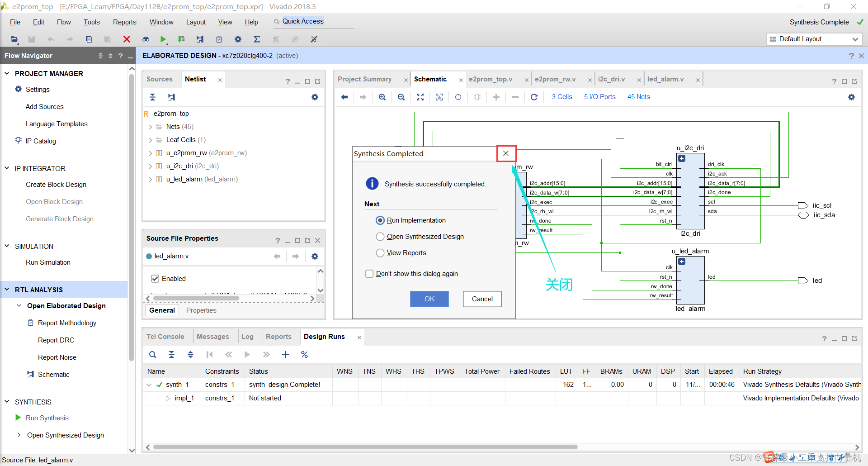Open Netlist panel settings gear
Viewport: 868px width, 466px height.
coord(315,97)
